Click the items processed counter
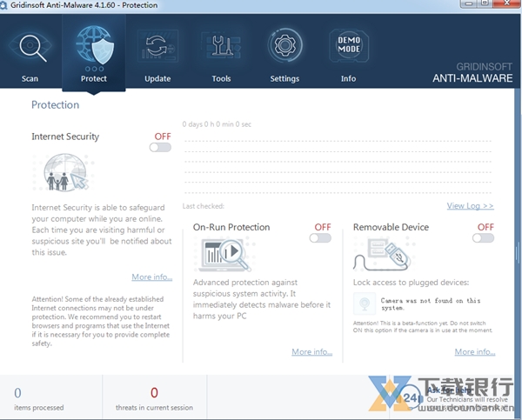Image resolution: width=522 pixels, height=420 pixels. point(38,399)
